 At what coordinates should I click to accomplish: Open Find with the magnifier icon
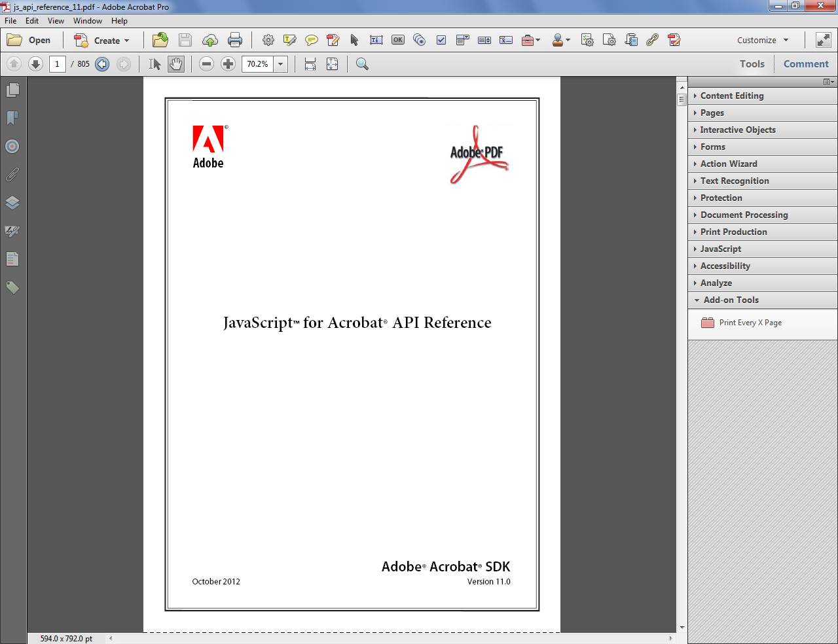pyautogui.click(x=361, y=63)
